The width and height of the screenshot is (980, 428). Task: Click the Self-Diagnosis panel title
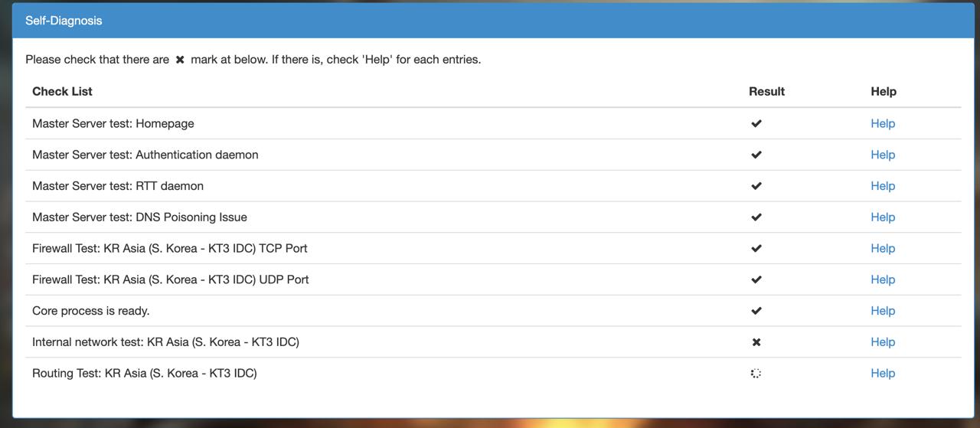(64, 21)
